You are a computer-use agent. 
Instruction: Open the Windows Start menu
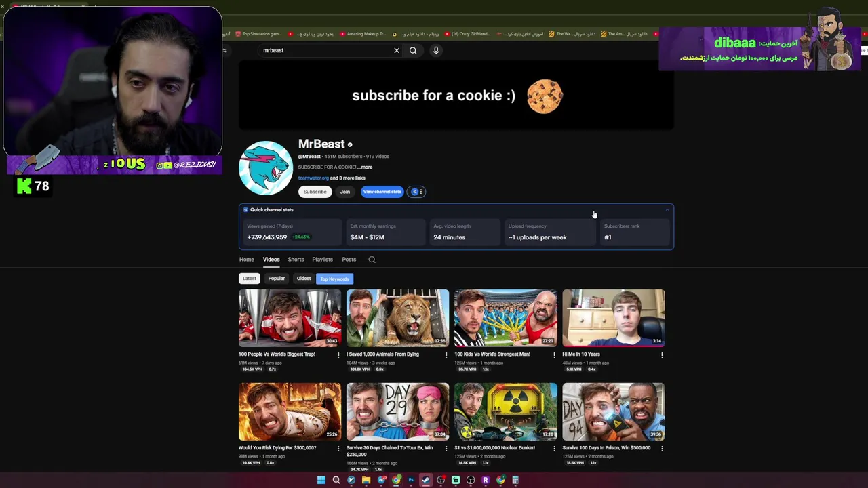coord(321,481)
